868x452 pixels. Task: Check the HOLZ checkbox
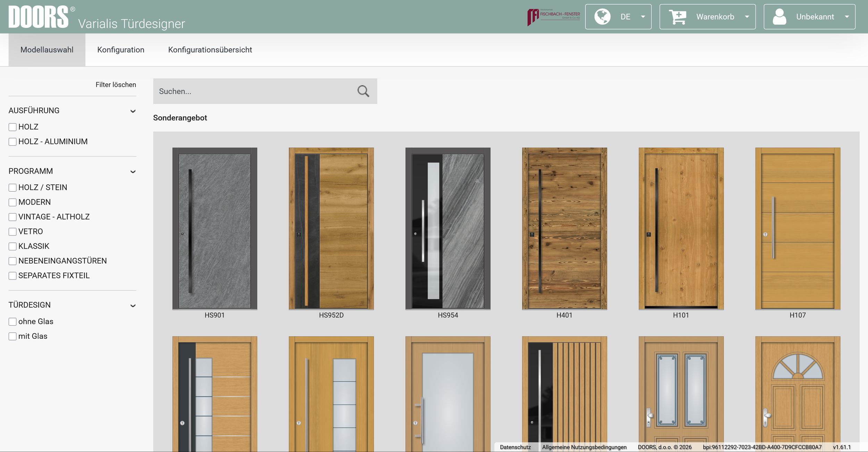[12, 127]
